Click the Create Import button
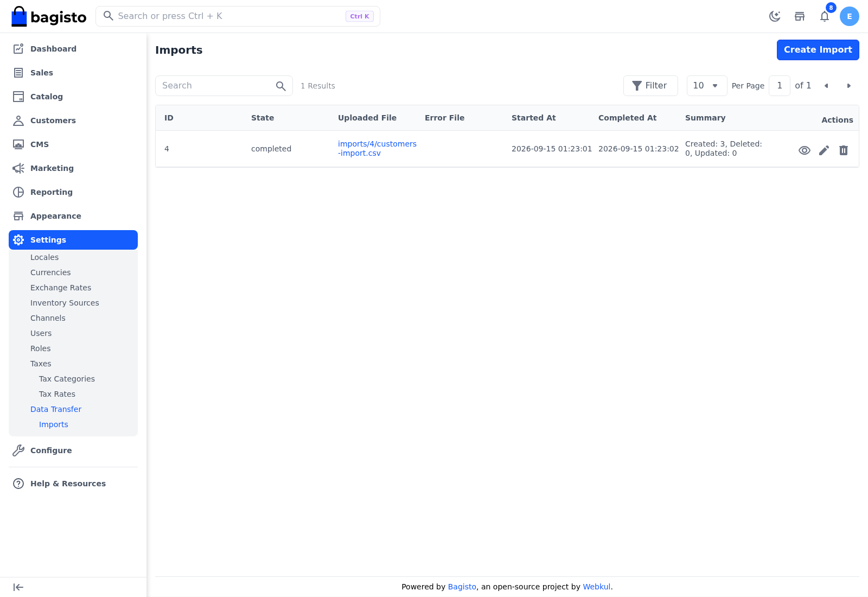This screenshot has height=597, width=868. 818,50
